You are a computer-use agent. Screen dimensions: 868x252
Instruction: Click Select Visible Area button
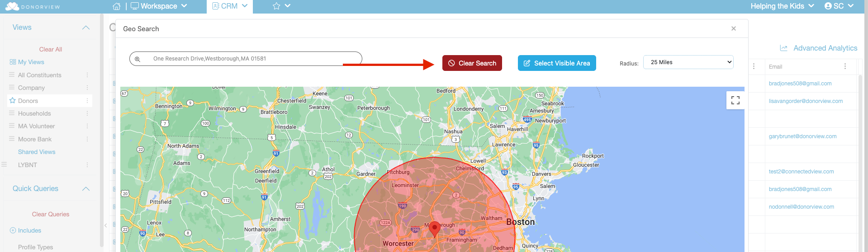coord(557,63)
